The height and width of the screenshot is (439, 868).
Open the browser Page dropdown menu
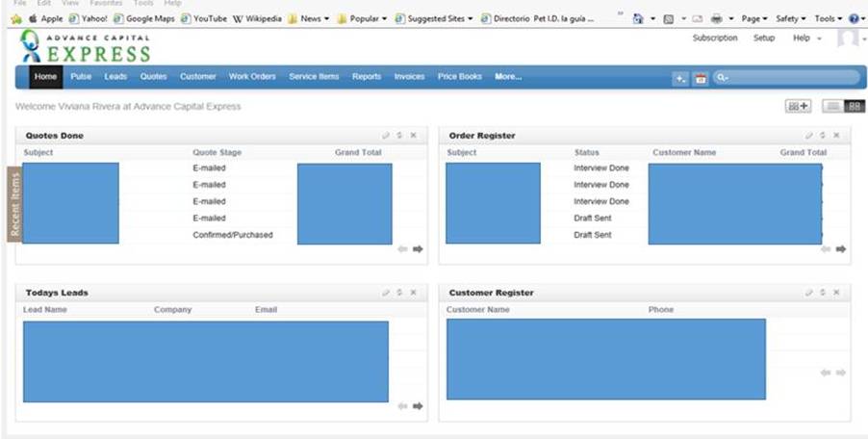click(x=754, y=19)
